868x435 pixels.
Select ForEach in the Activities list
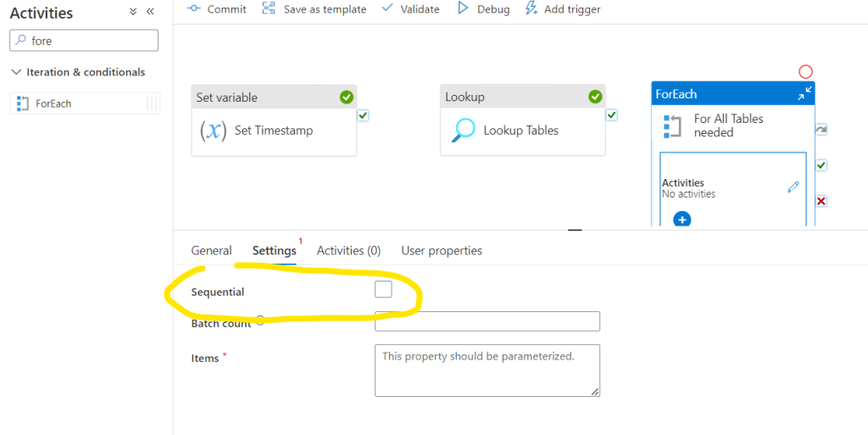pyautogui.click(x=53, y=103)
